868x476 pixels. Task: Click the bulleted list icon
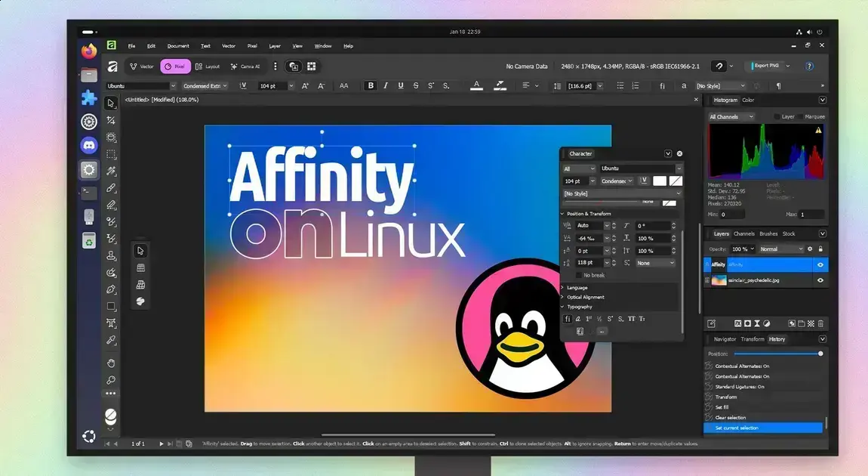[x=620, y=86]
